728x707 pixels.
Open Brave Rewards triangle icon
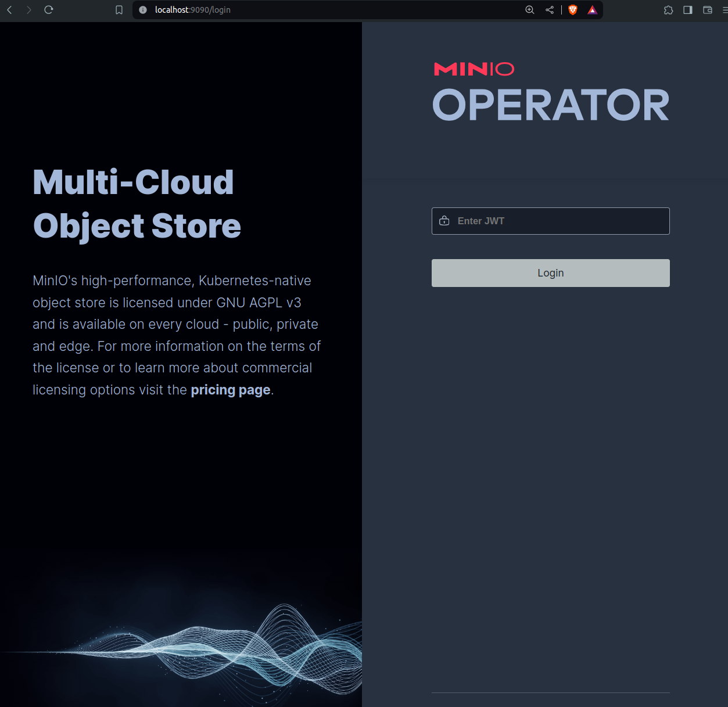tap(592, 10)
